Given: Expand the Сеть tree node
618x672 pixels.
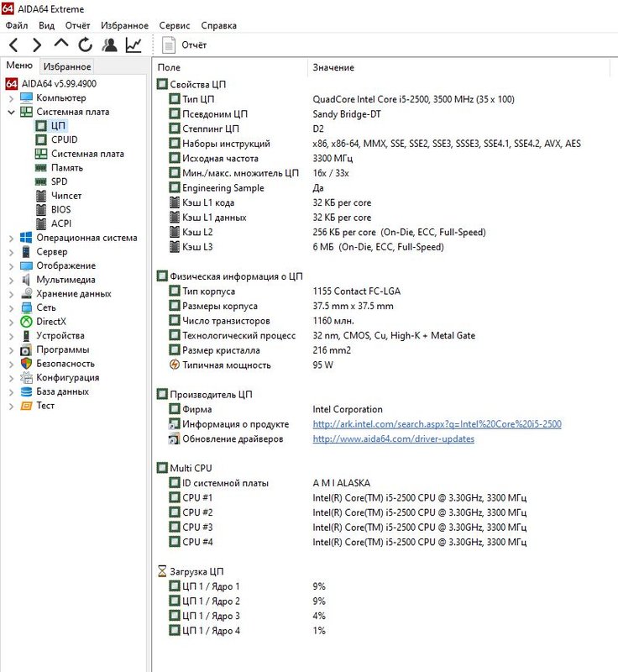Looking at the screenshot, I should pos(11,307).
